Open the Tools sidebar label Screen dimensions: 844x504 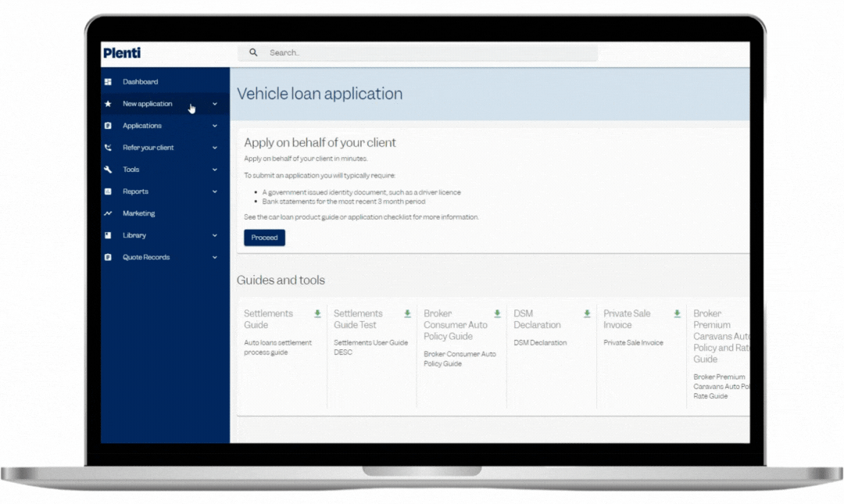[x=131, y=169]
